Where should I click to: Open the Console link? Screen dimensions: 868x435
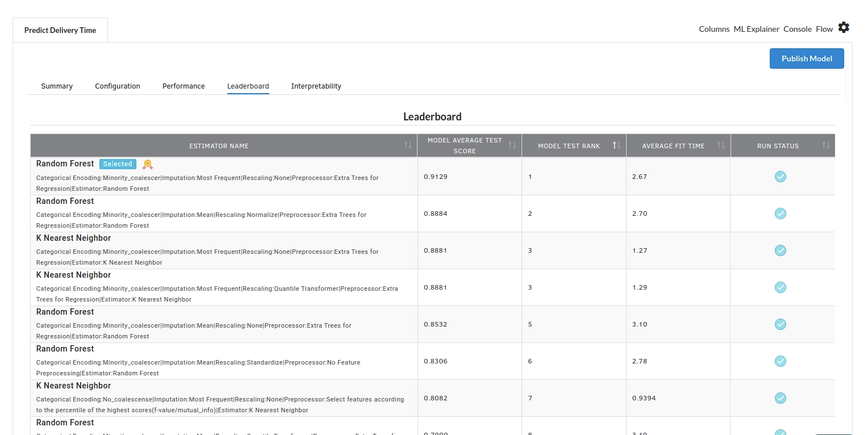coord(798,29)
